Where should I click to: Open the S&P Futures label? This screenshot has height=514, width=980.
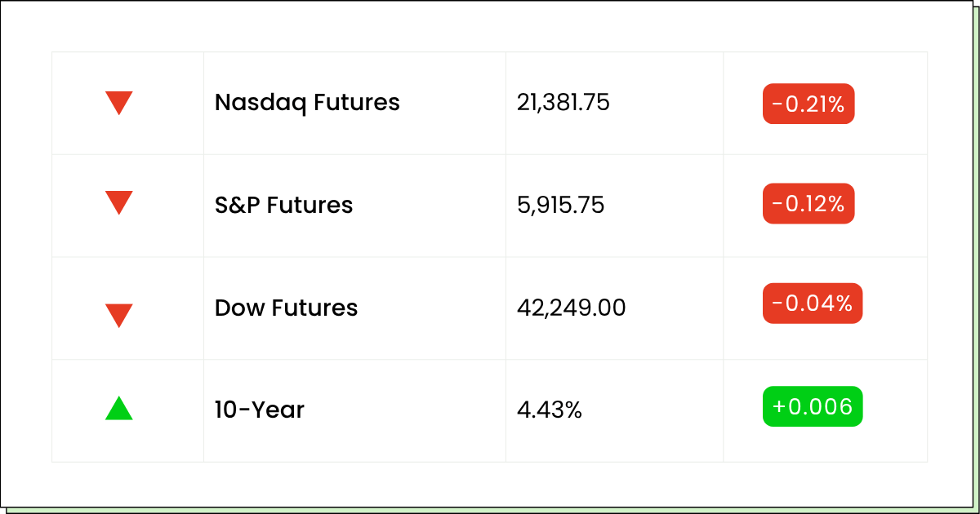[283, 205]
